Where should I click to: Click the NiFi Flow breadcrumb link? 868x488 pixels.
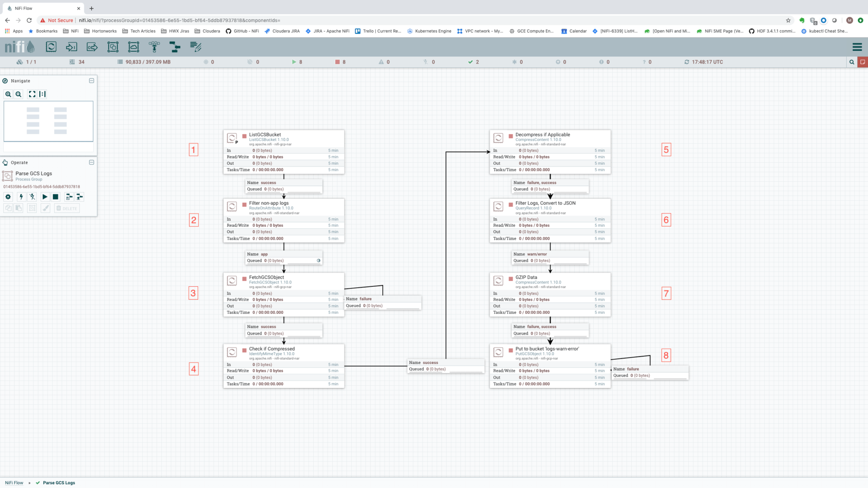click(14, 482)
